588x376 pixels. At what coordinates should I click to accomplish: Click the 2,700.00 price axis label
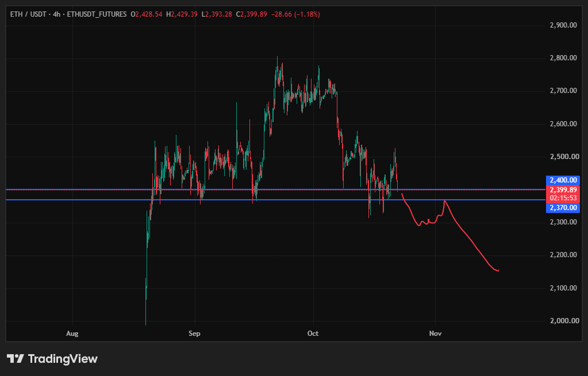(x=563, y=91)
